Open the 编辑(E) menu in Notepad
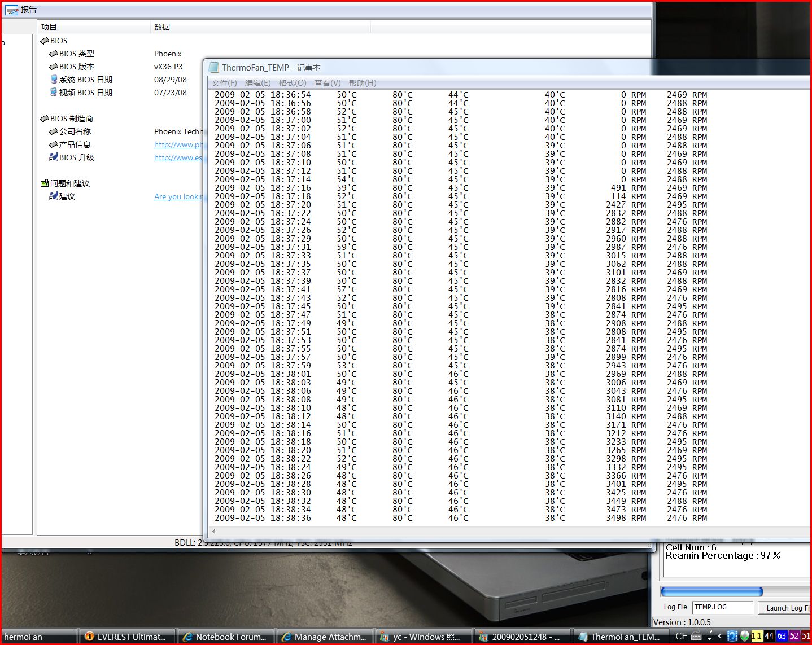The height and width of the screenshot is (645, 812). (258, 83)
